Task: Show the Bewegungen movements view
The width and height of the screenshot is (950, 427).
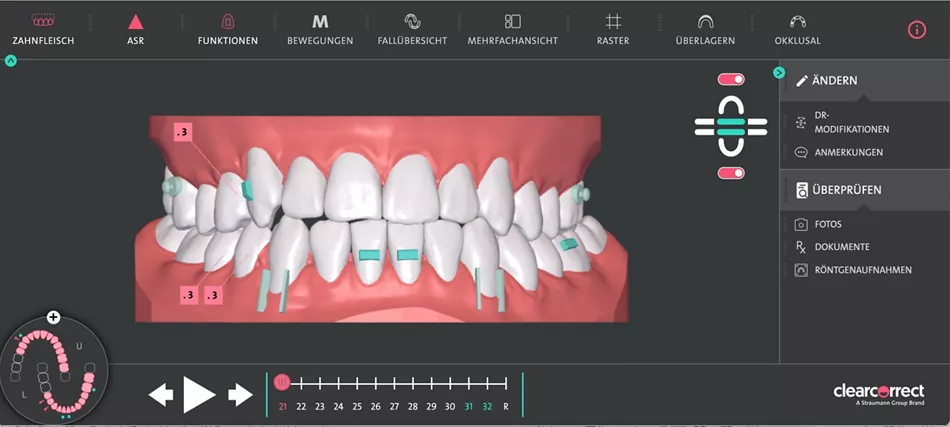Action: pos(320,22)
